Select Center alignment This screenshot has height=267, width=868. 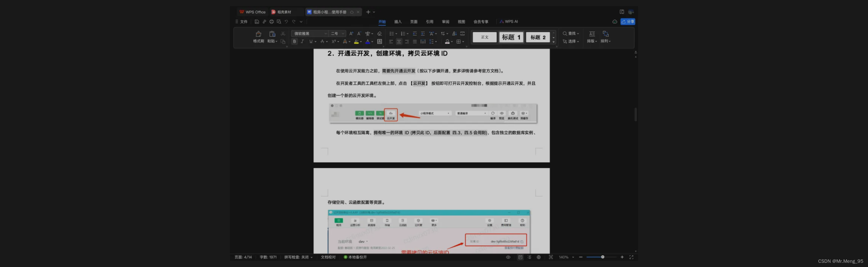399,42
